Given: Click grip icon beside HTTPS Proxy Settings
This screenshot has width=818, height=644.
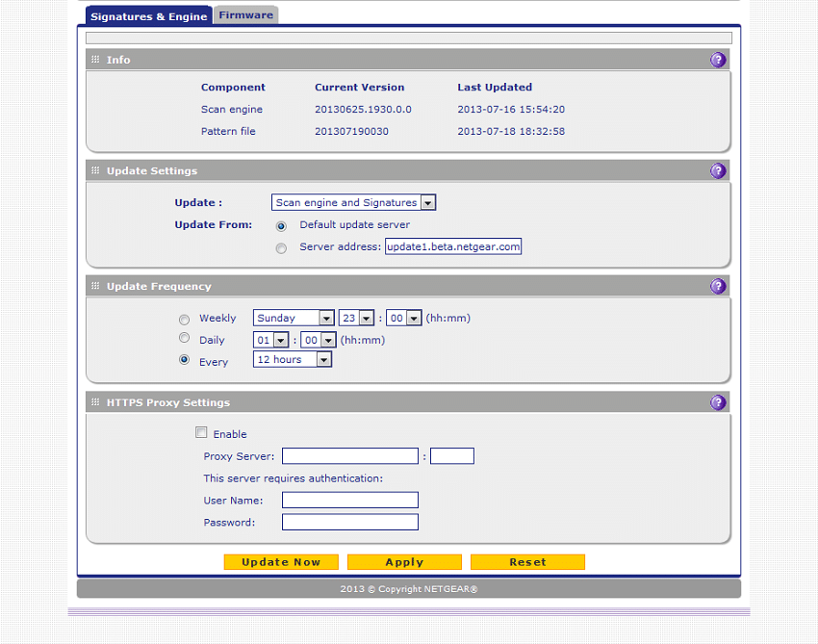Looking at the screenshot, I should click(x=95, y=401).
